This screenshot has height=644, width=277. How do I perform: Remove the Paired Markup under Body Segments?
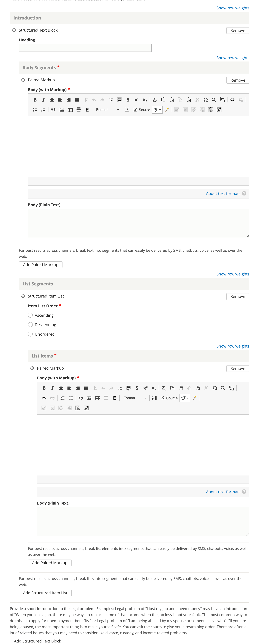tap(238, 80)
